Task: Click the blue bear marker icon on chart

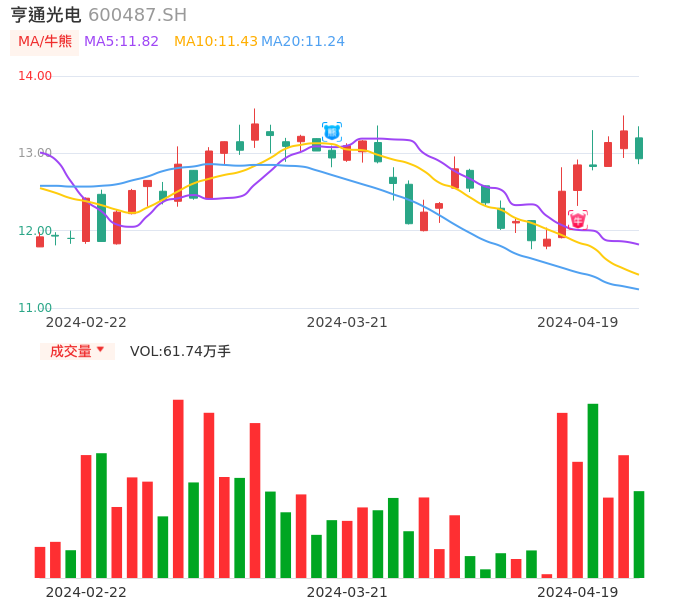Action: click(332, 131)
